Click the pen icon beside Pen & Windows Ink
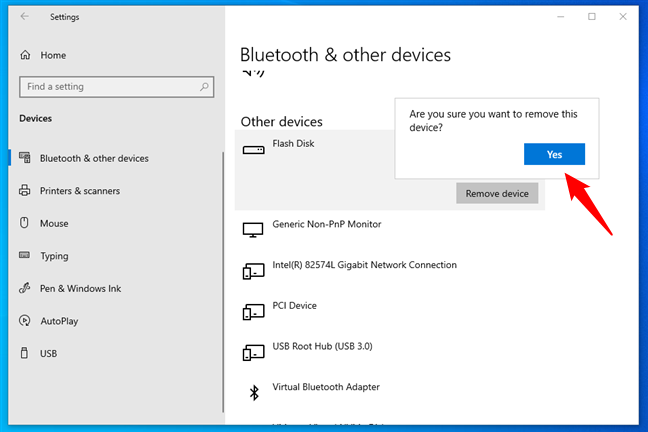The width and height of the screenshot is (648, 432). (x=25, y=288)
